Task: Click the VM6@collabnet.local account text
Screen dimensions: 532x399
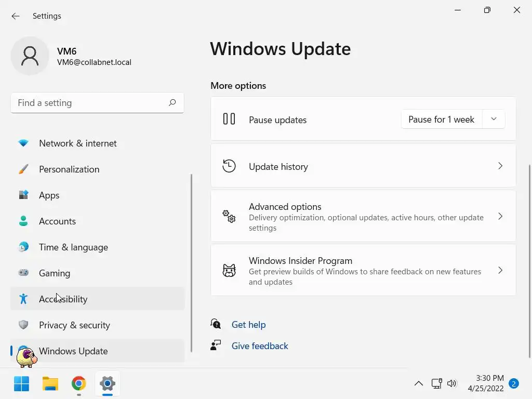Action: (x=94, y=62)
